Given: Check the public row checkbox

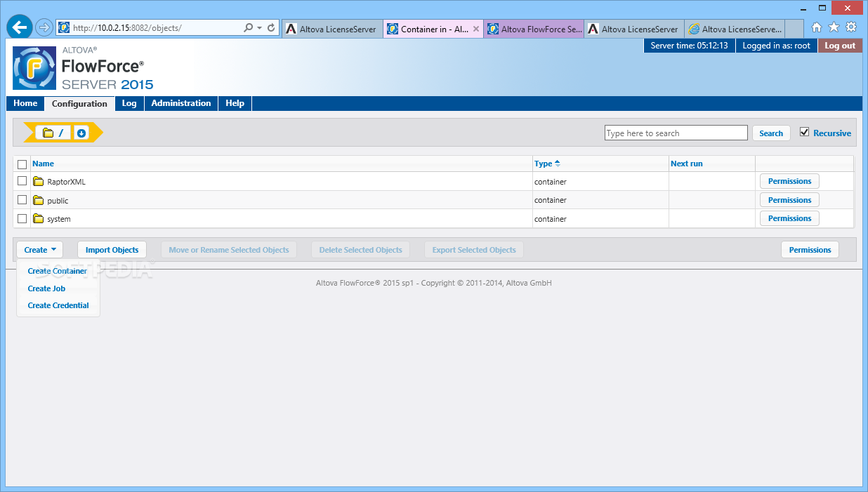Looking at the screenshot, I should 22,200.
